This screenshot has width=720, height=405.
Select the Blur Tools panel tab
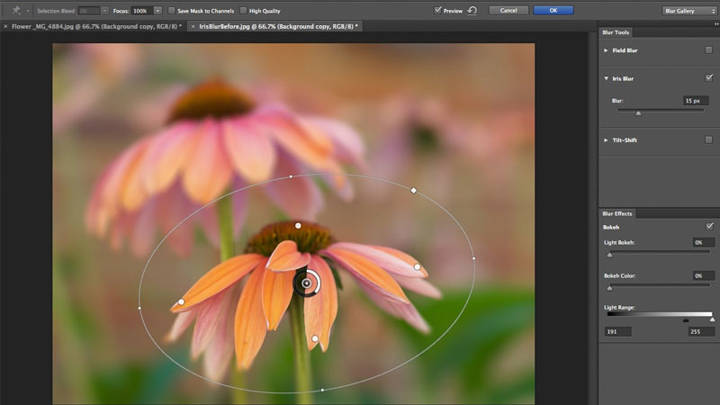[x=615, y=32]
